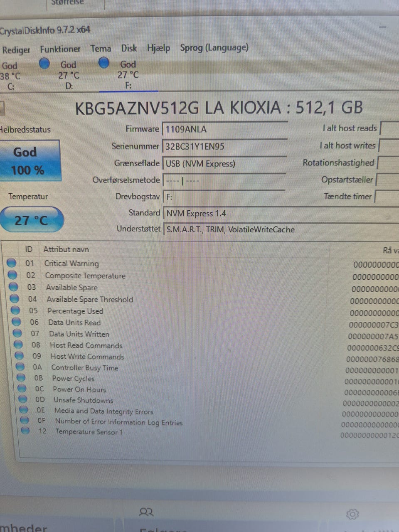Select the Unsafe Shutdowns attribute text

click(x=83, y=400)
